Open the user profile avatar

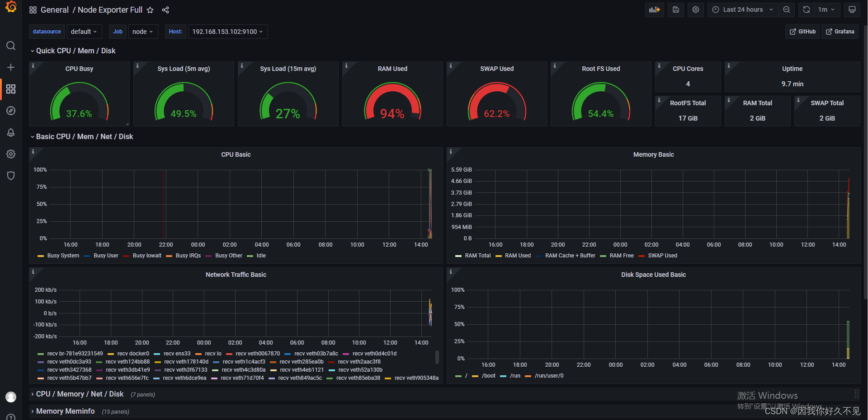pos(11,397)
